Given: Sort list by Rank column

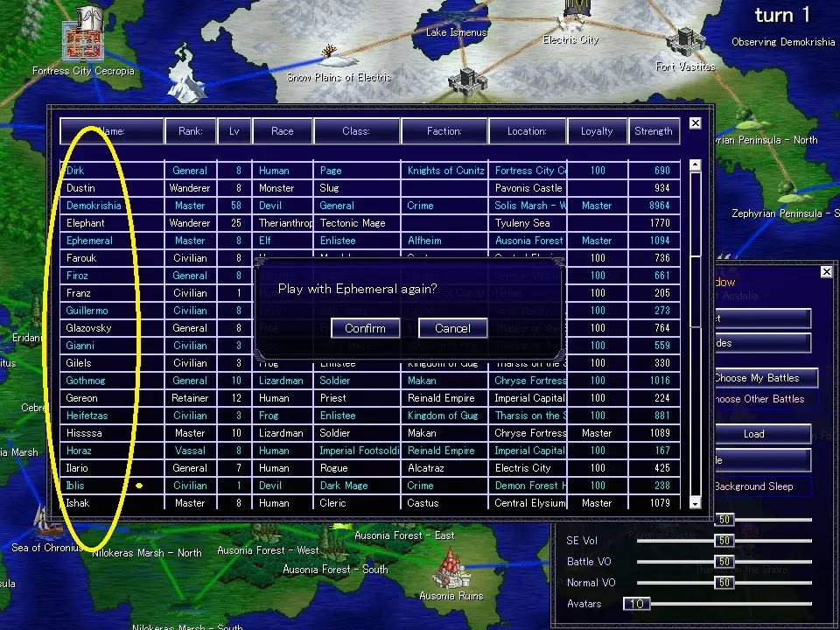Looking at the screenshot, I should [x=190, y=131].
